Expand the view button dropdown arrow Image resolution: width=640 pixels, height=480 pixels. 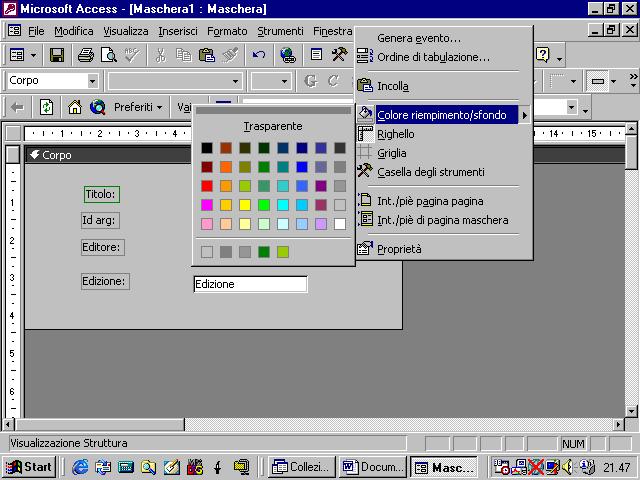(x=33, y=55)
